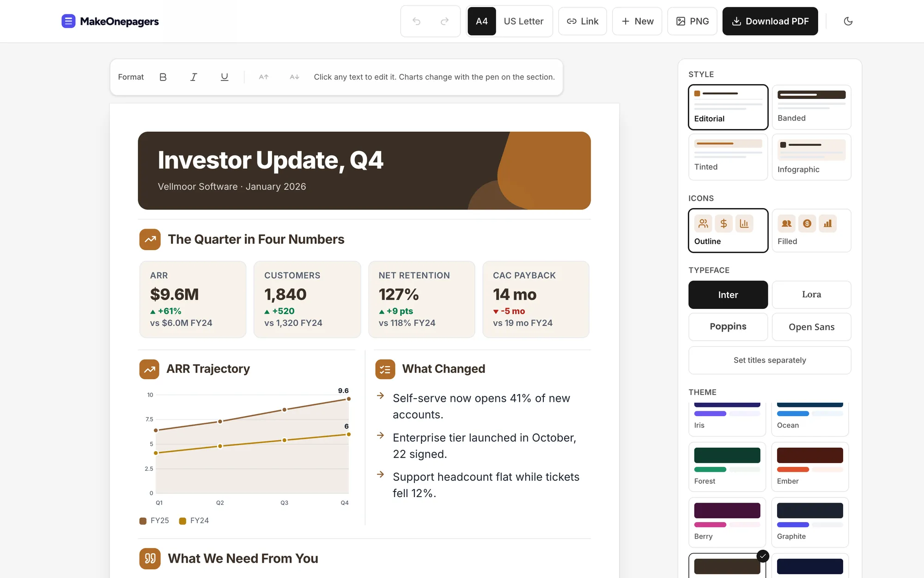Apply underline formatting
Screen dimensions: 924x578
[224, 77]
